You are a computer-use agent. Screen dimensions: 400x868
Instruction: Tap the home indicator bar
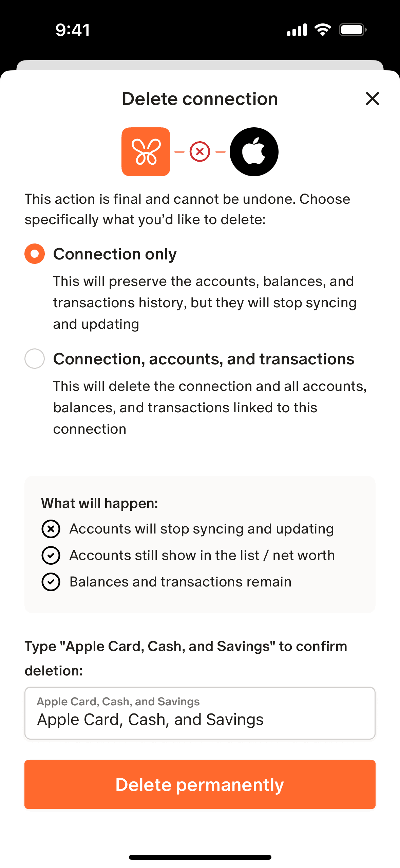click(200, 857)
